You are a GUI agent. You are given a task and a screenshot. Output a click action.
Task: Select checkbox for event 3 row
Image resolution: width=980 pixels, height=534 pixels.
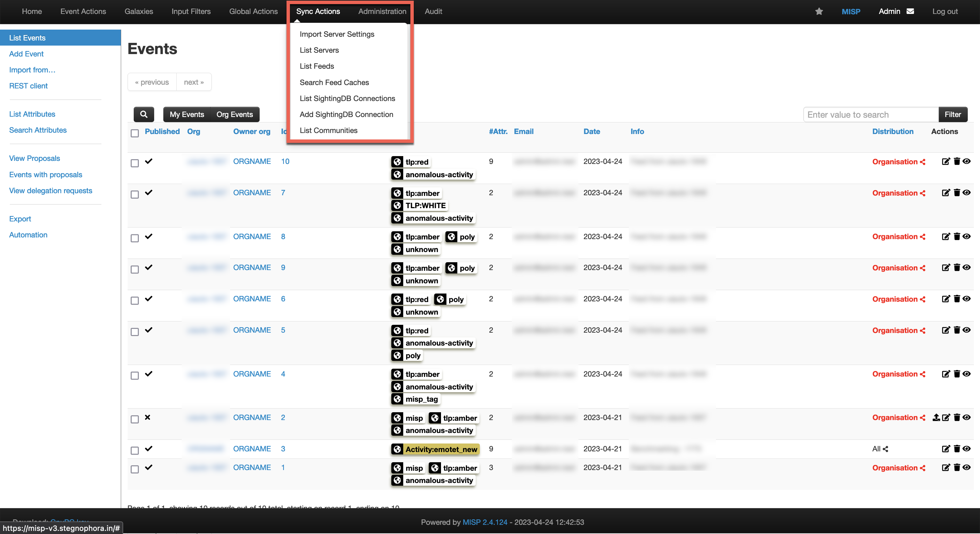click(135, 450)
